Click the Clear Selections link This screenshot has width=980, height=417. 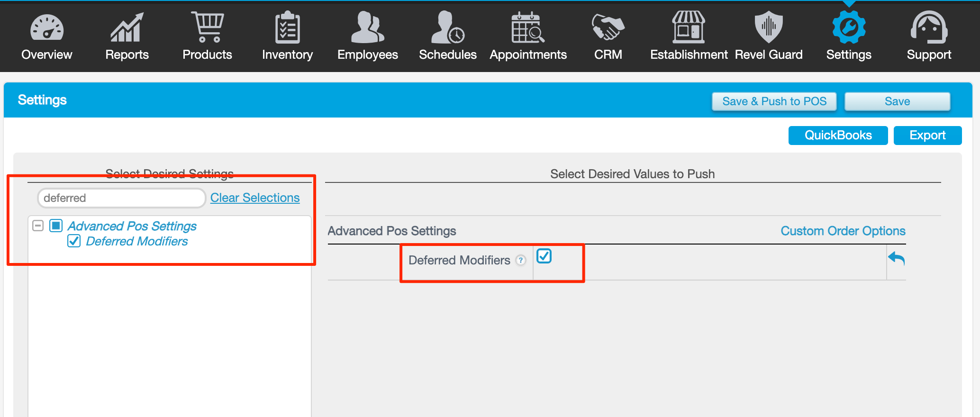point(255,198)
